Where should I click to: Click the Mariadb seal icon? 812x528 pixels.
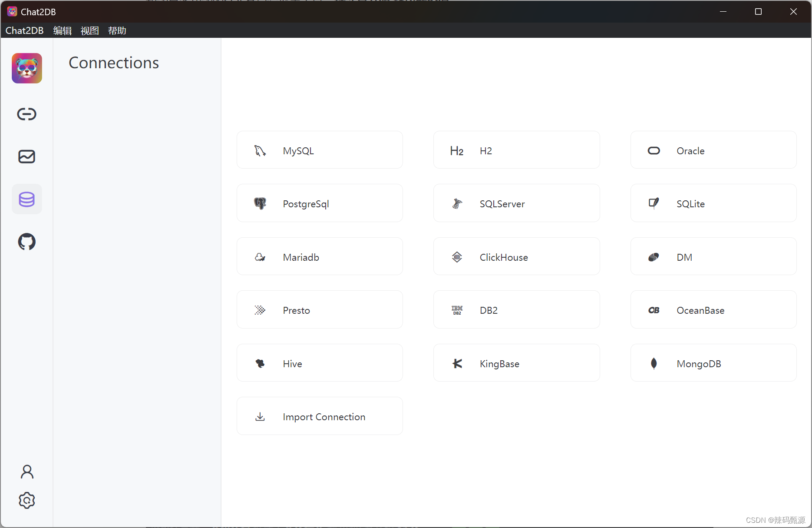click(x=260, y=257)
